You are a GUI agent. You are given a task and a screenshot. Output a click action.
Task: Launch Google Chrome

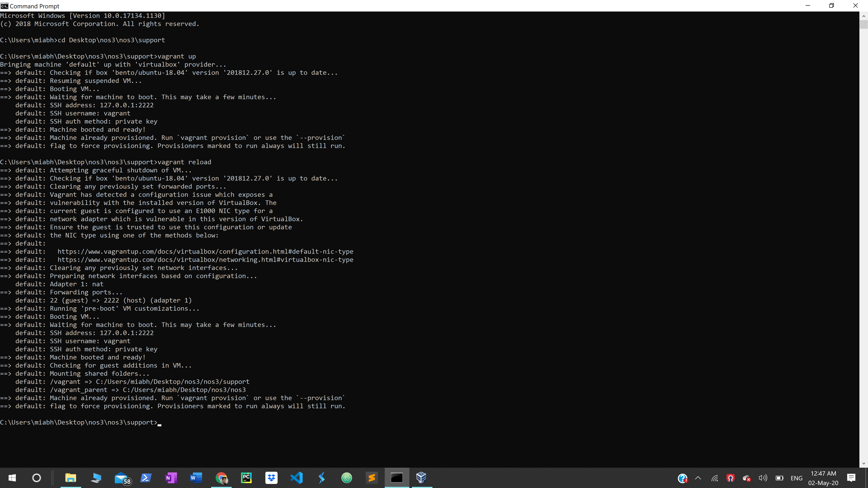coord(221,478)
